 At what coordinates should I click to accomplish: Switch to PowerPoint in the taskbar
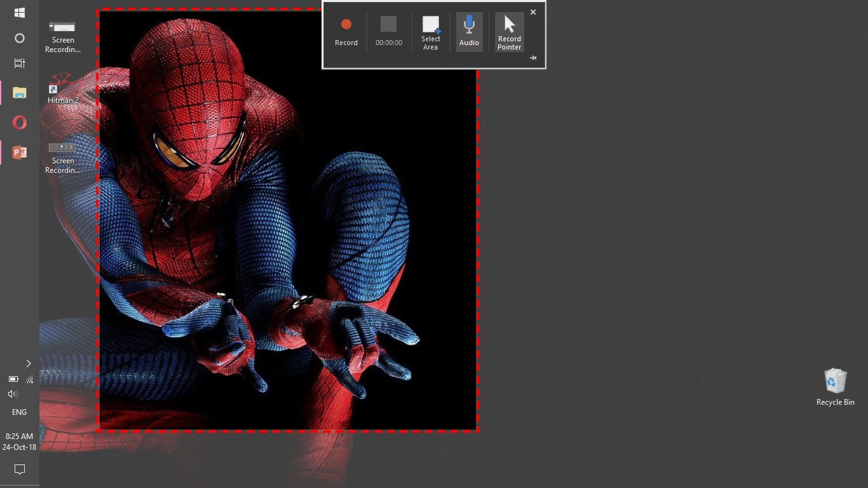pos(20,152)
